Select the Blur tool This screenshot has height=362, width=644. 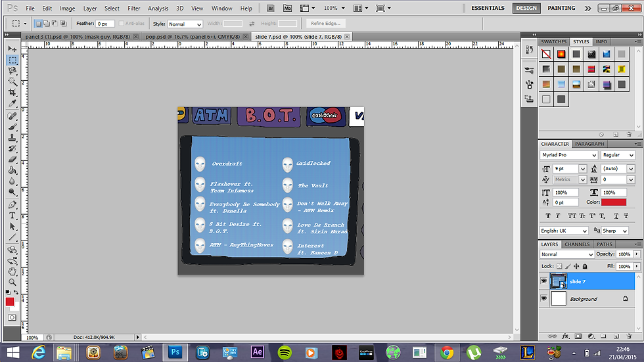coord(12,181)
